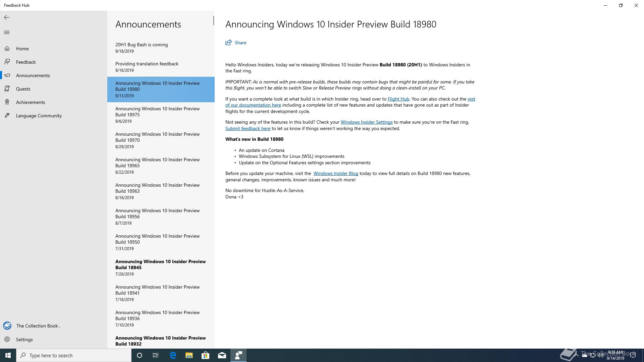Open the Quests page
This screenshot has width=644, height=362.
coord(54,89)
